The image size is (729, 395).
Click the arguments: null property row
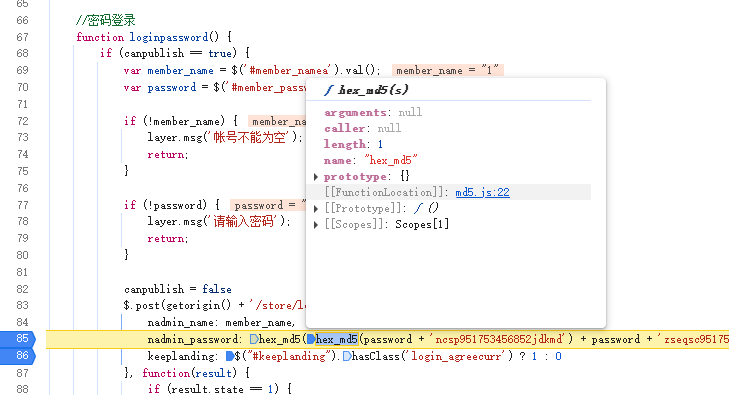373,112
